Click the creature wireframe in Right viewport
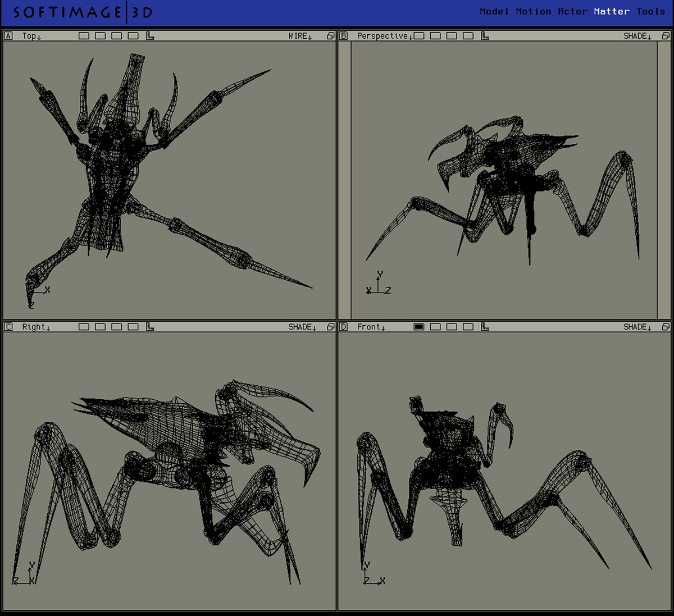The image size is (674, 616). click(185, 444)
